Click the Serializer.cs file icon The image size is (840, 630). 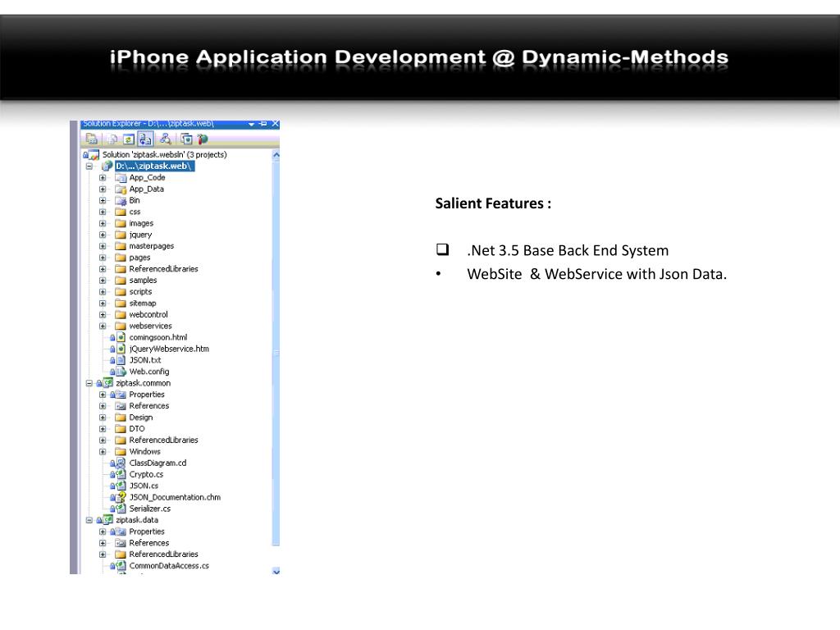(x=121, y=509)
